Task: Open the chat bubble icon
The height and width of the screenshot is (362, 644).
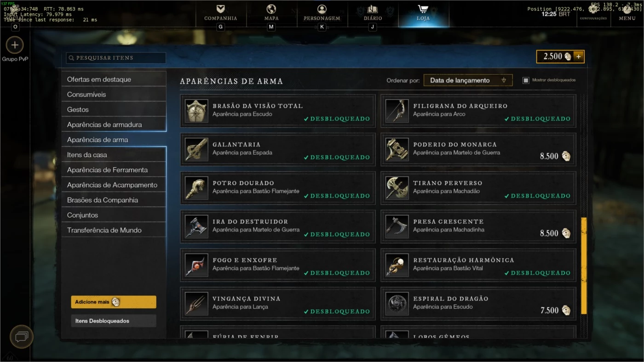Action: [x=22, y=337]
